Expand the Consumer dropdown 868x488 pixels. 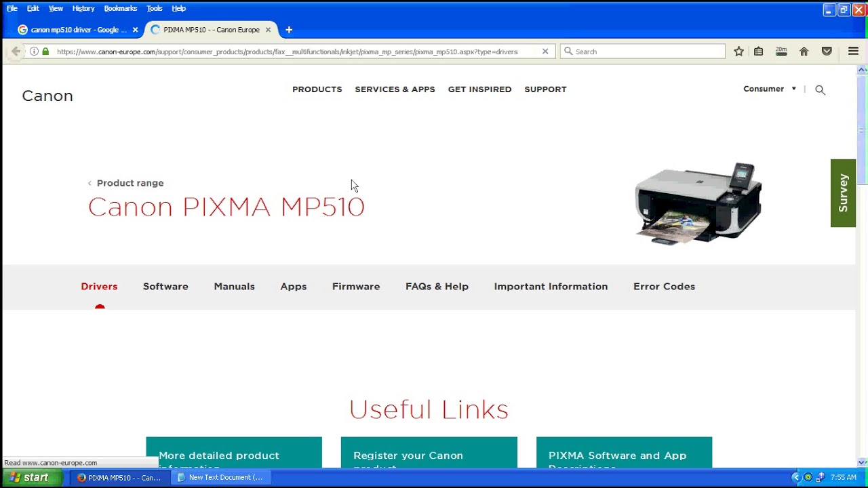pos(770,89)
